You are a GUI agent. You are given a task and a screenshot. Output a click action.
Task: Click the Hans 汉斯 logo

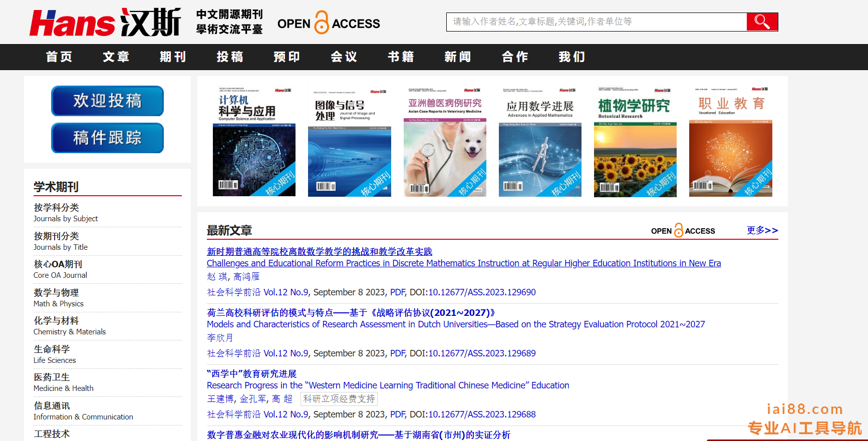point(105,23)
